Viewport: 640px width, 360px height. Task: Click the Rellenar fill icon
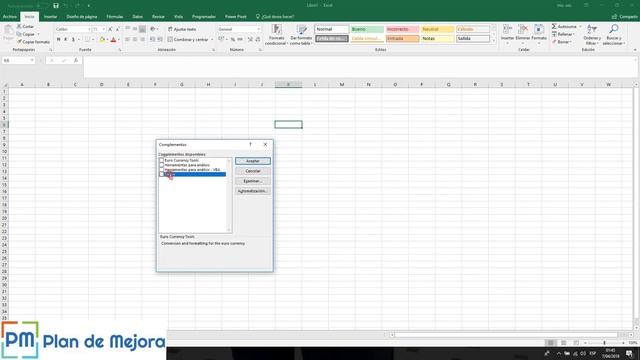pos(554,34)
